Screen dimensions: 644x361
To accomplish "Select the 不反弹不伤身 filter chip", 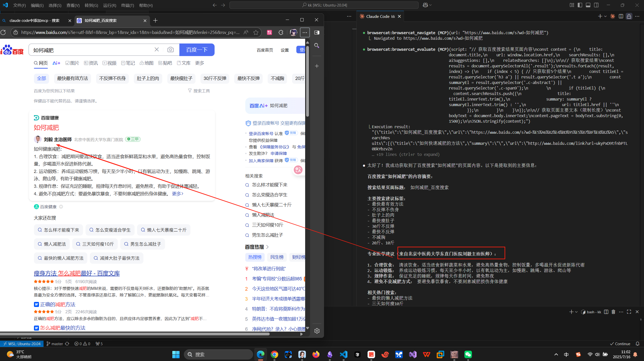I will coord(112,78).
